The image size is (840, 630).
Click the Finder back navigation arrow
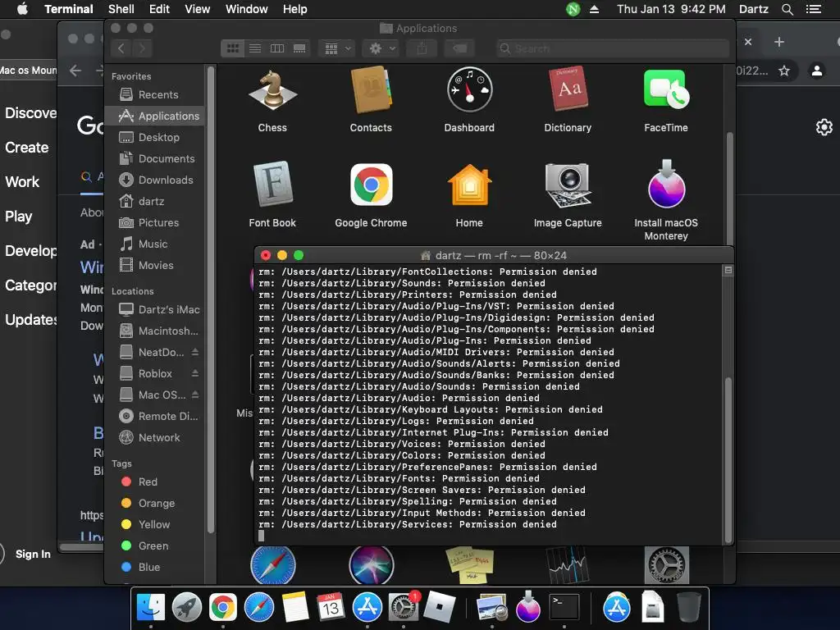click(121, 48)
